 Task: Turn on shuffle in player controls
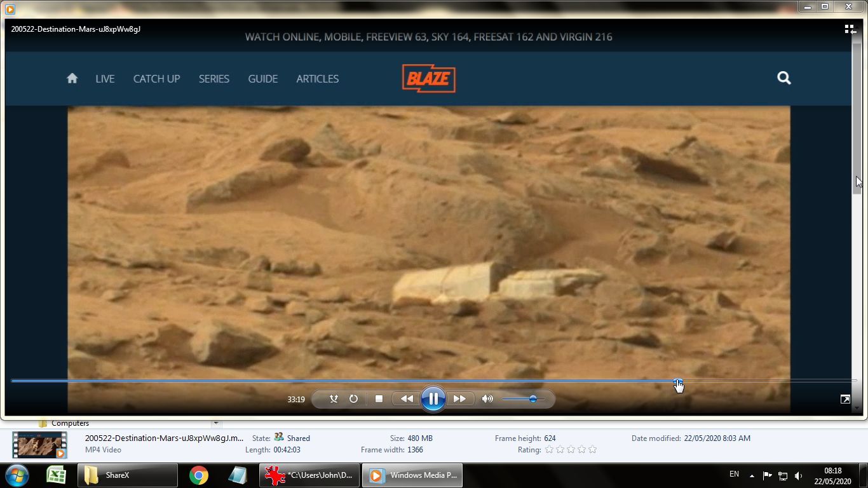tap(334, 399)
